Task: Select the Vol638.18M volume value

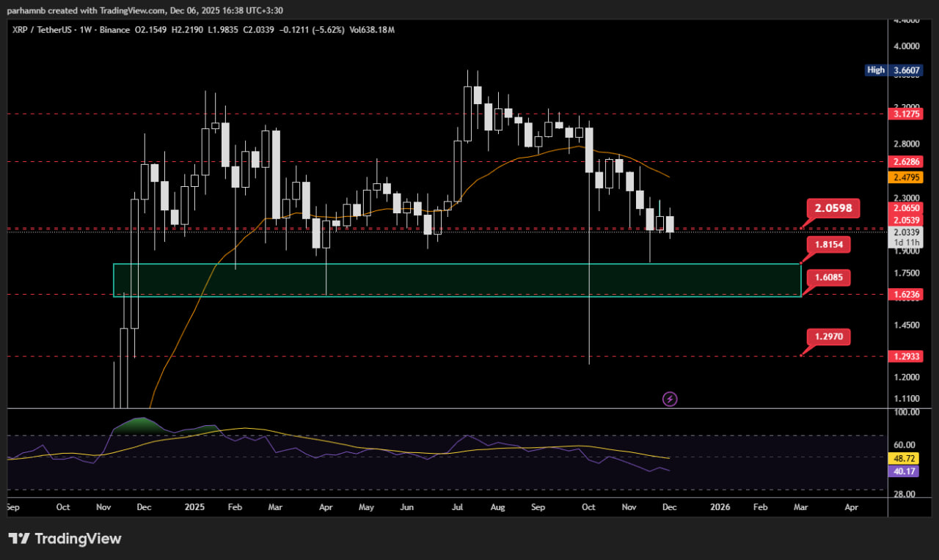Action: (374, 30)
